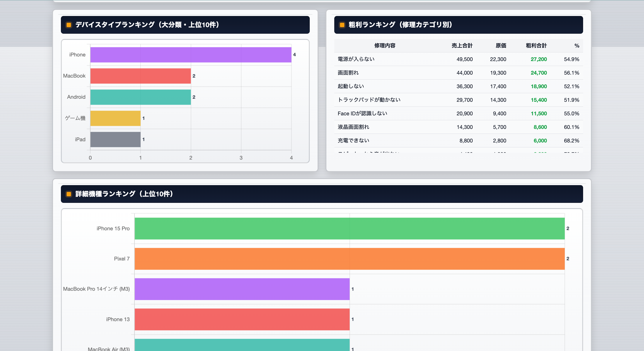Sort the table by % column
The height and width of the screenshot is (351, 644).
point(577,46)
